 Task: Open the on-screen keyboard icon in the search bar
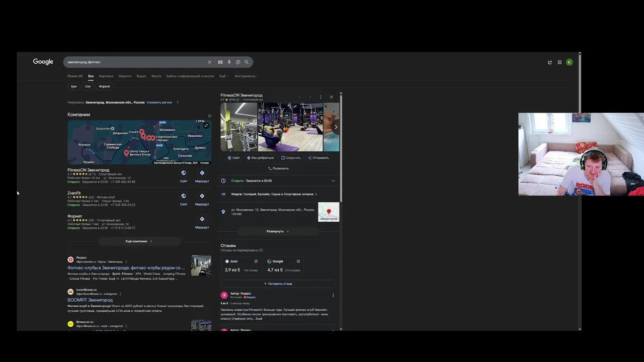pos(220,62)
